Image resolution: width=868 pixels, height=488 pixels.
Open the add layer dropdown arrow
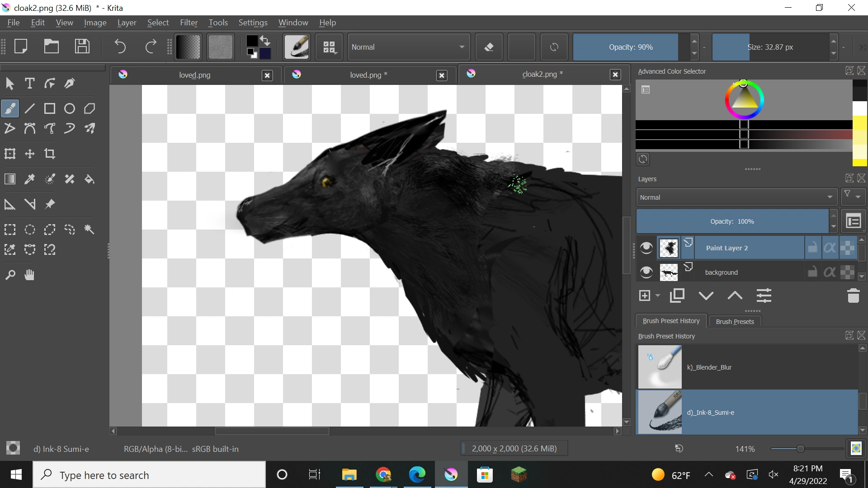click(658, 296)
